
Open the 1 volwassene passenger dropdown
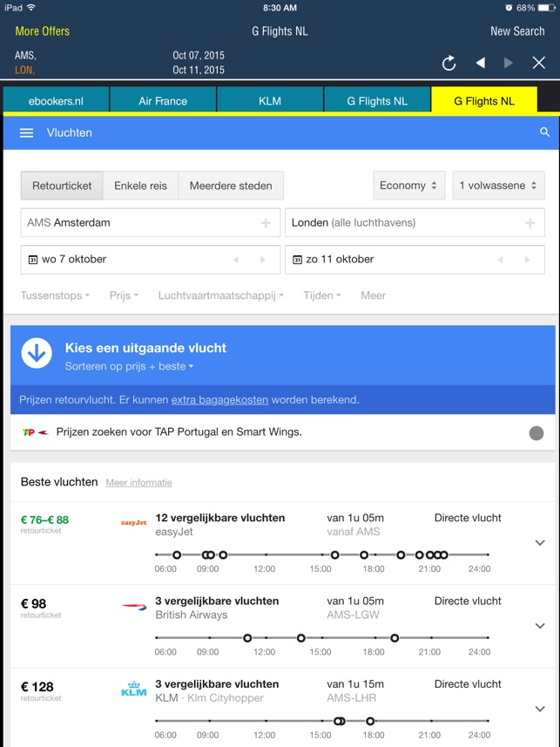(x=498, y=186)
